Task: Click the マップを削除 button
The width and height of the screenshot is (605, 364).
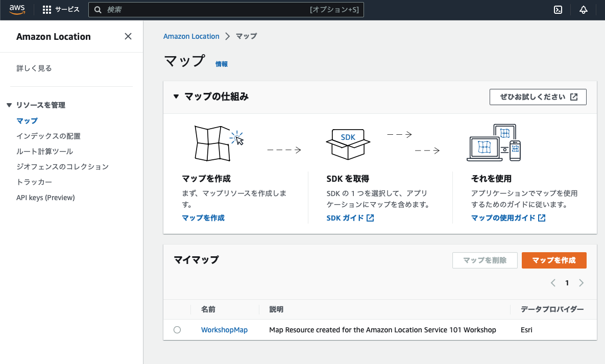Action: coord(485,260)
